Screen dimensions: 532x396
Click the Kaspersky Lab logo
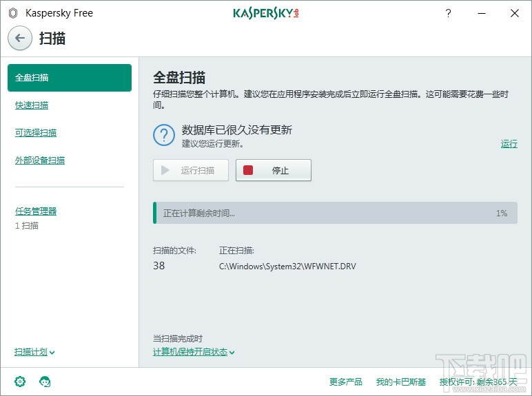click(266, 13)
